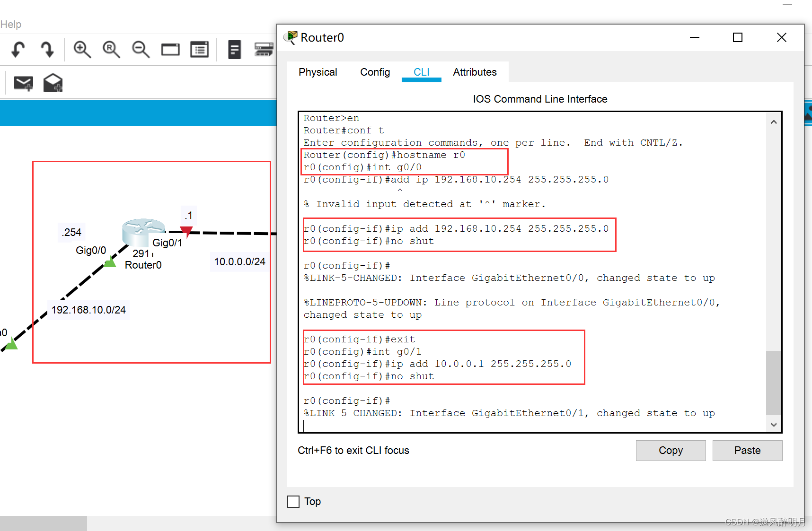Reset workspace zoom with the R magnifier

point(111,50)
